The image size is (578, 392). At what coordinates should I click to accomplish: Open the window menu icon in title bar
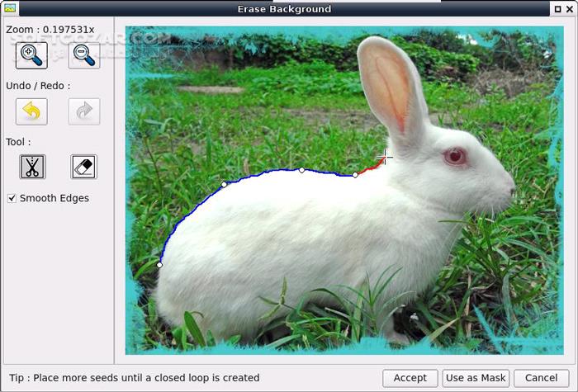pos(11,9)
